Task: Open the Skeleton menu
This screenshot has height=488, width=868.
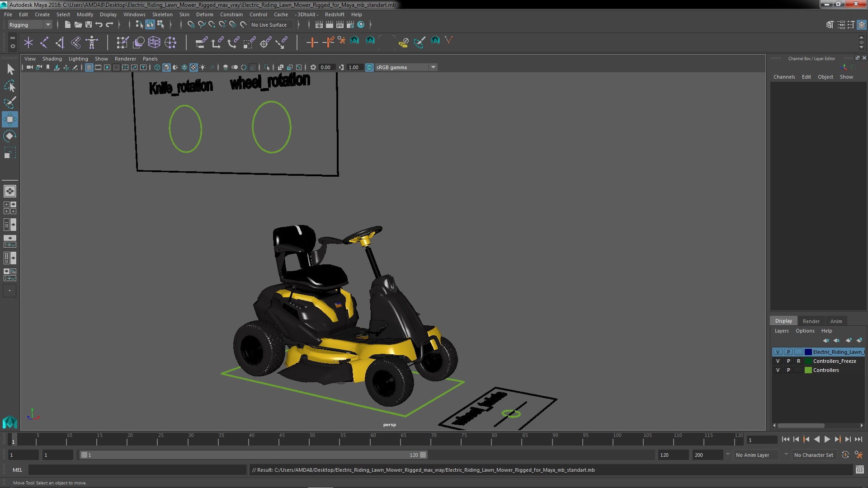Action: [x=162, y=14]
